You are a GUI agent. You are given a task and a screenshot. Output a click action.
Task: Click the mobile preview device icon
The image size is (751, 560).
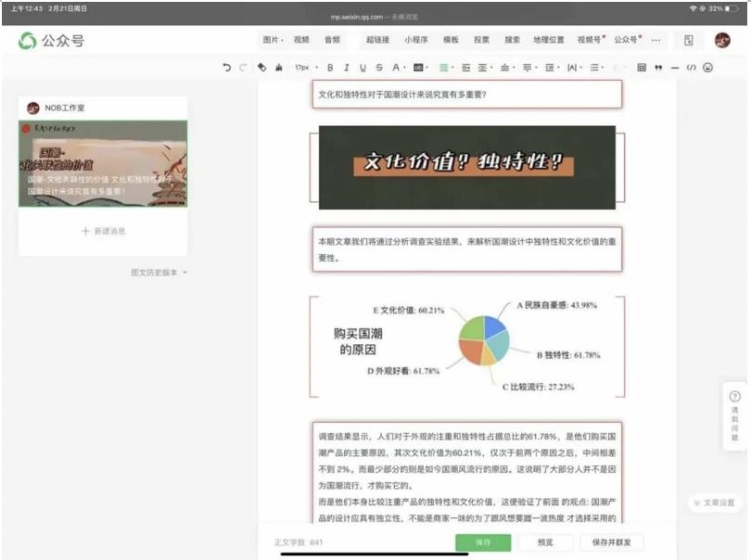point(689,40)
